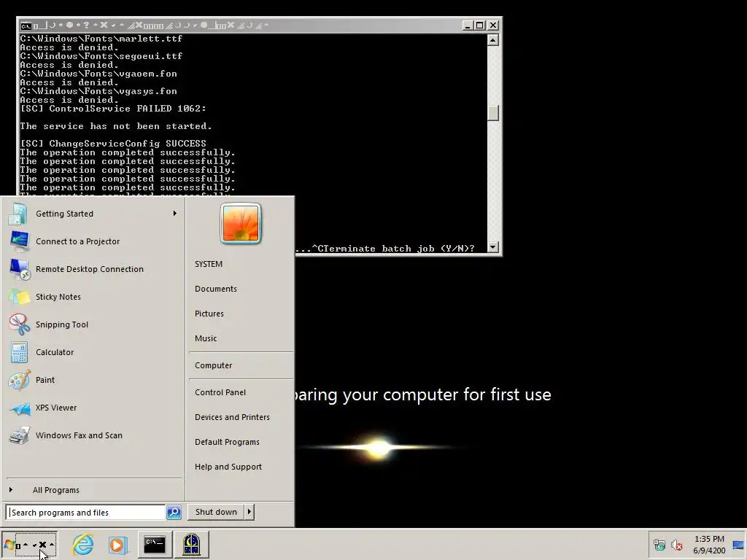This screenshot has width=747, height=560.
Task: Click 'C:\Windows\Fonts\vgaoem.fon' line
Action: [98, 74]
